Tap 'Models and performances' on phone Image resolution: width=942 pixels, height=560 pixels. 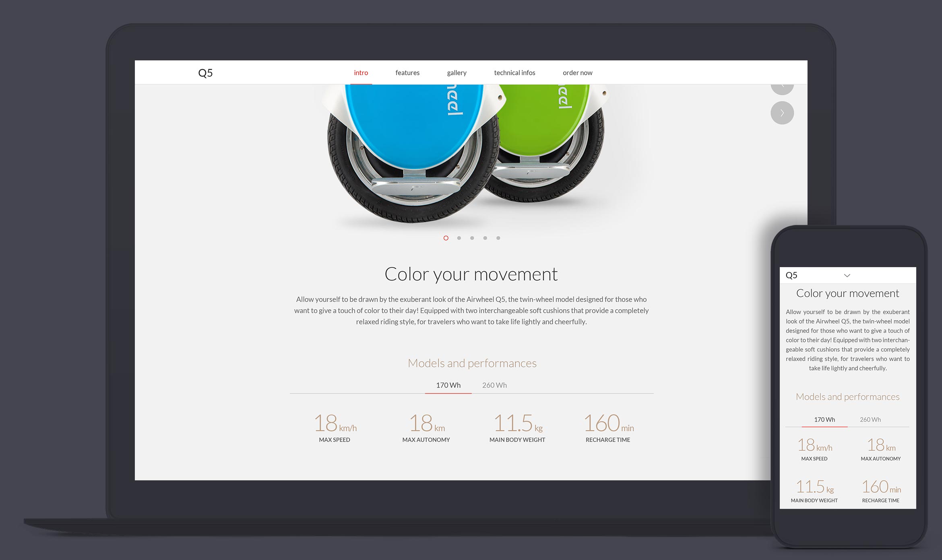click(847, 397)
